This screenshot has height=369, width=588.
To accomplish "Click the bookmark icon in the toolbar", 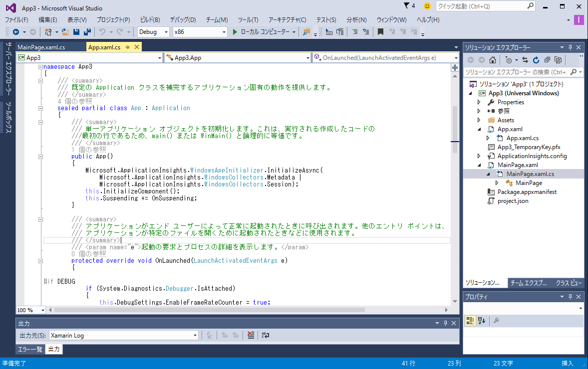I will pos(380,32).
